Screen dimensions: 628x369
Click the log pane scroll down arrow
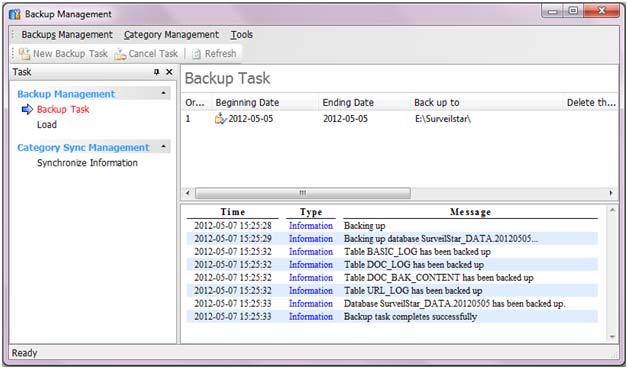[612, 337]
